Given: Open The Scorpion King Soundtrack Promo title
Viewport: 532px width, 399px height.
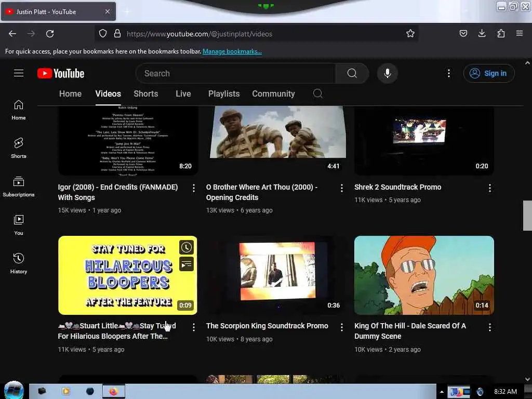Looking at the screenshot, I should pyautogui.click(x=267, y=326).
